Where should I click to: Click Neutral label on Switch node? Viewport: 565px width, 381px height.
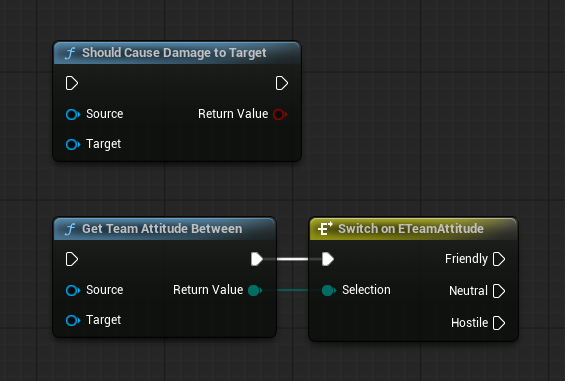point(468,291)
